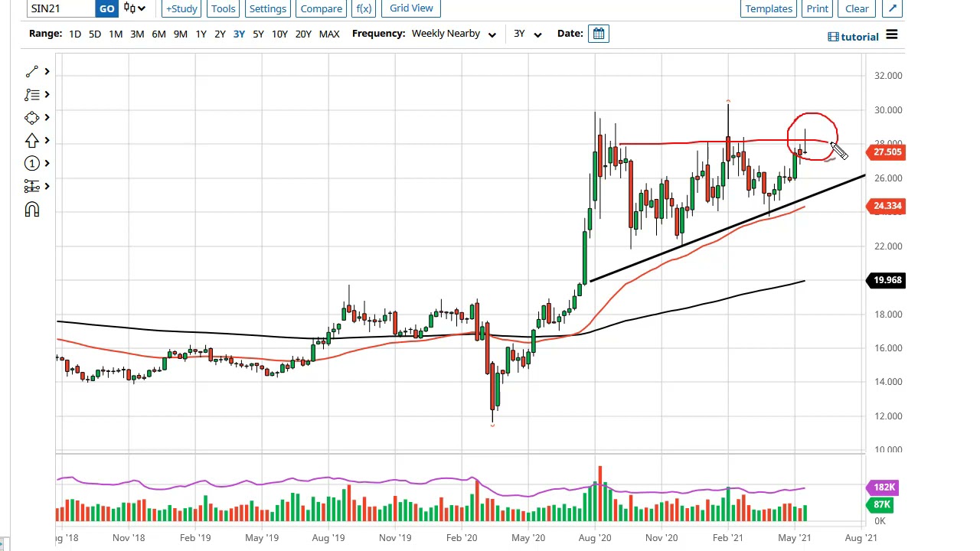Select the text annotation list tool
The height and width of the screenshot is (551, 980).
click(x=31, y=94)
